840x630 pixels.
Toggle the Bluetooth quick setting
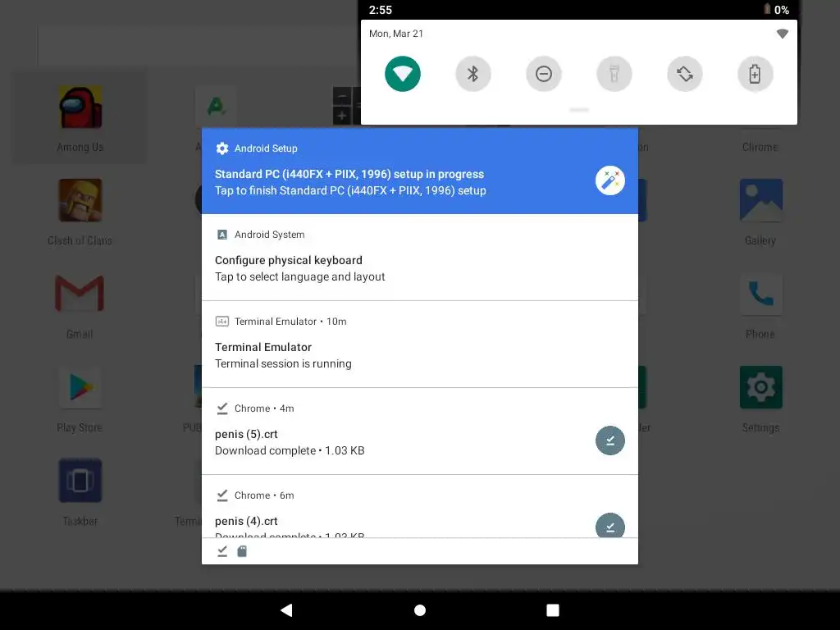tap(473, 74)
